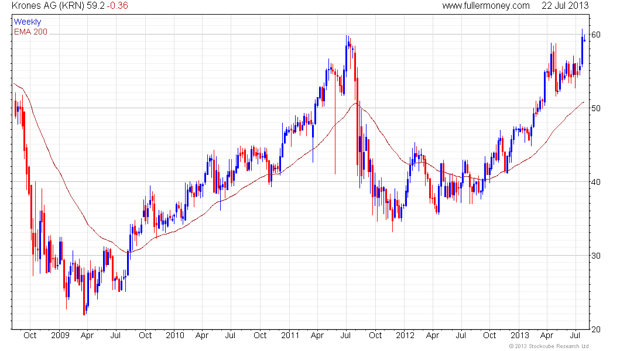The width and height of the screenshot is (644, 351).
Task: Click the 40 price axis label
Action: (595, 182)
